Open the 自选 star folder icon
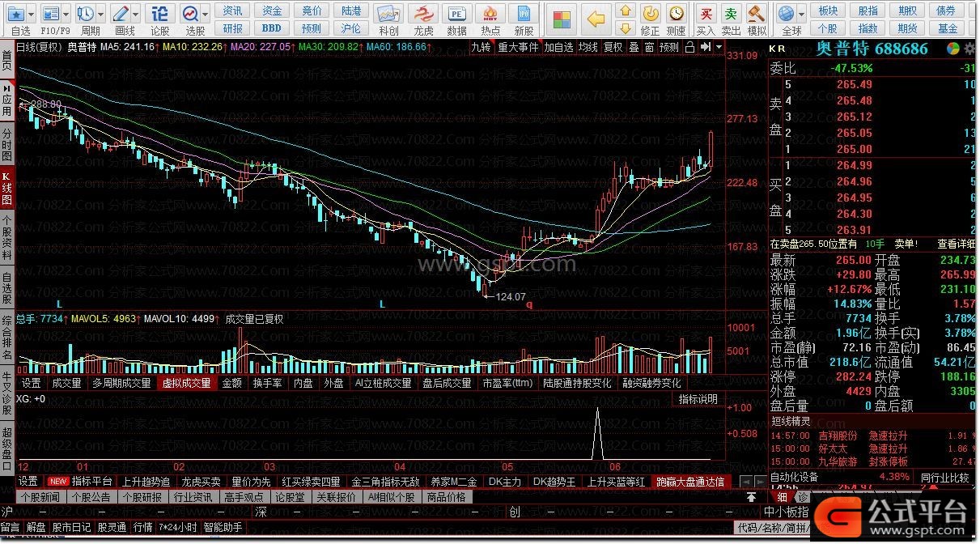 tap(16, 14)
